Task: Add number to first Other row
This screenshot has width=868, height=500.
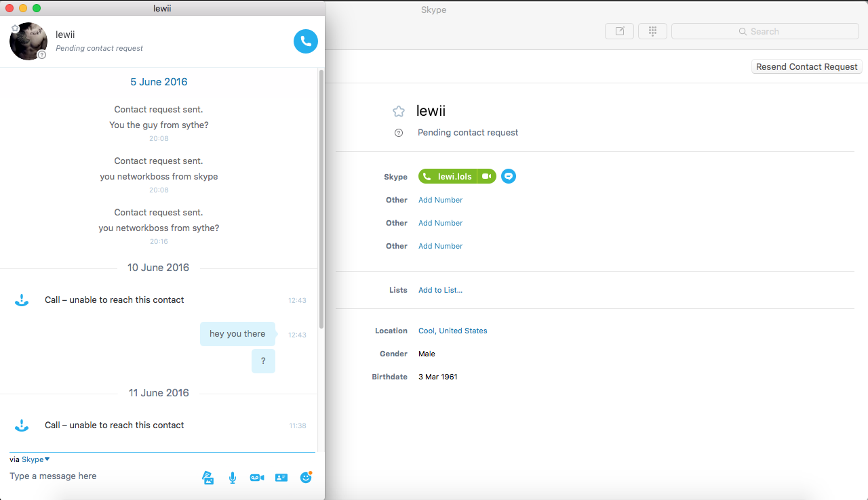Action: pos(440,200)
